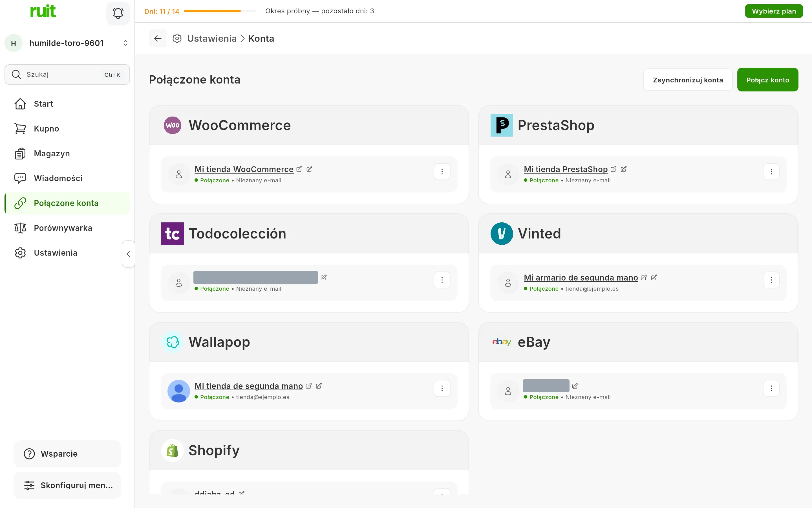Screen dimensions: 812x508
Task: Click the trial days progress bar
Action: [x=220, y=11]
